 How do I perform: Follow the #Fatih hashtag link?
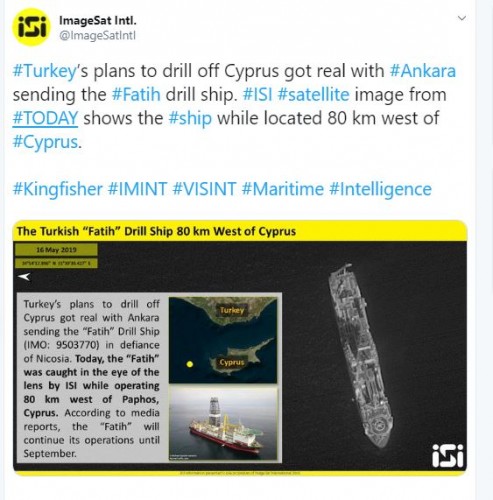(136, 95)
